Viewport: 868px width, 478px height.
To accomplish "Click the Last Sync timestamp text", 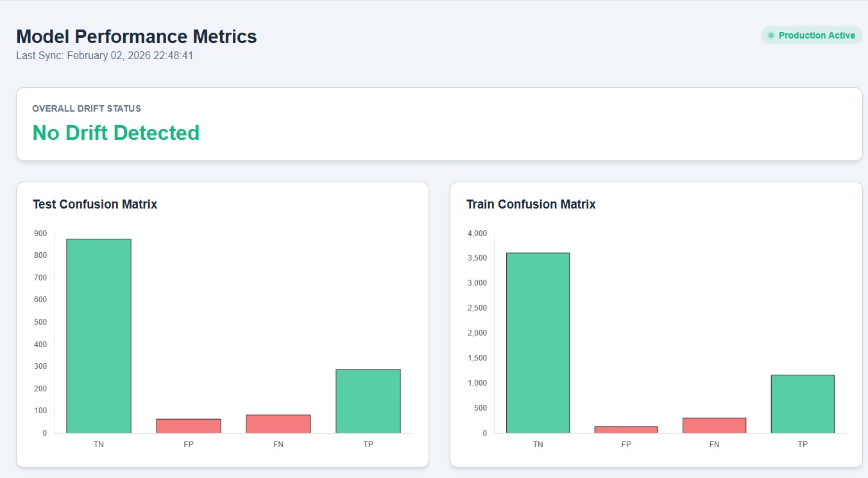I will [105, 56].
